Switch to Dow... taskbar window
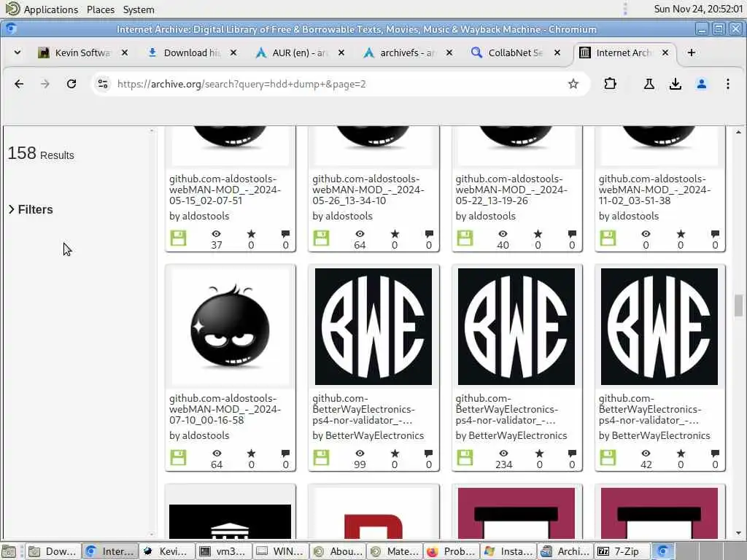 [x=53, y=551]
